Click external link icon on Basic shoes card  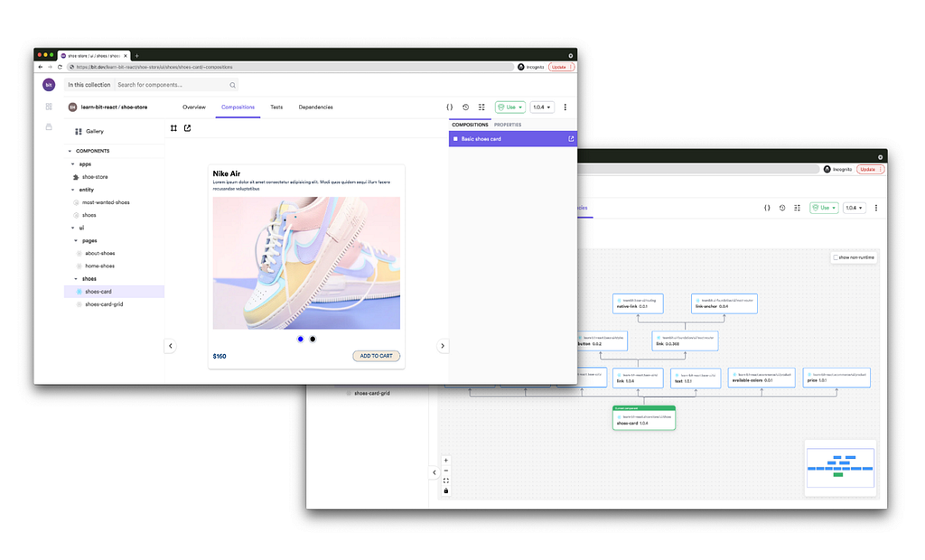(571, 139)
